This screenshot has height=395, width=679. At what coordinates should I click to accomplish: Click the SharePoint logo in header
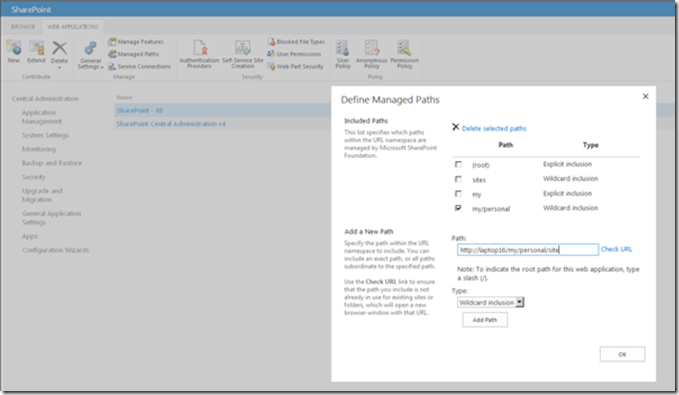[31, 10]
